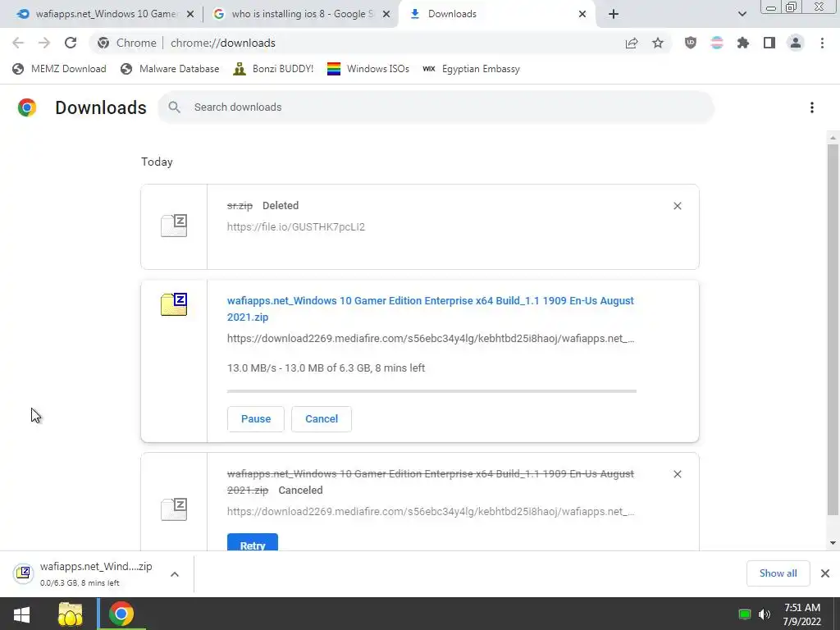Focus the Search downloads field
This screenshot has width=840, height=630.
click(436, 107)
